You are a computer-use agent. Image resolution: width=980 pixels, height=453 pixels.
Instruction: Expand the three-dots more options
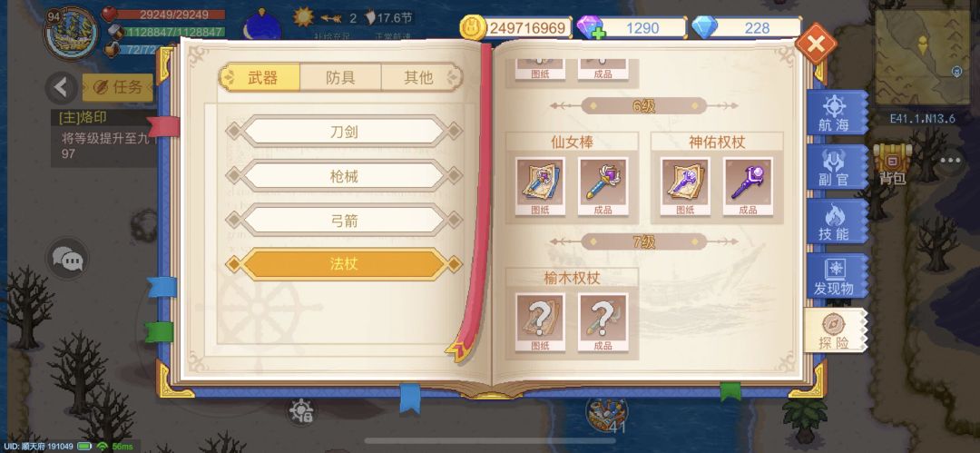click(x=950, y=160)
